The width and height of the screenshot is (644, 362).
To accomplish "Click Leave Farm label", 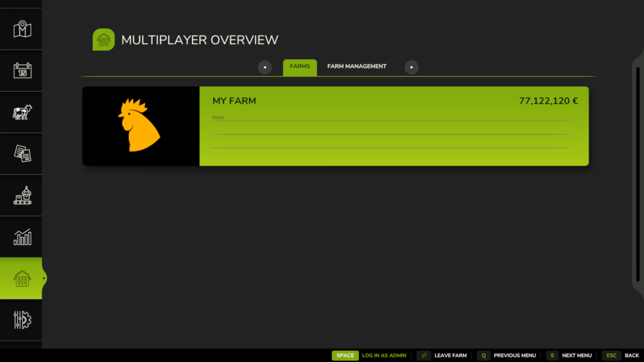I will [x=450, y=356].
